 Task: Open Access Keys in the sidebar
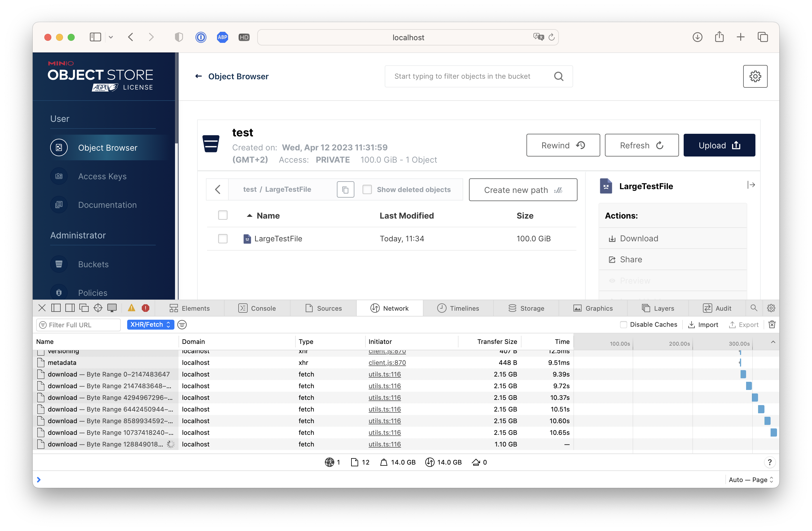pos(102,176)
